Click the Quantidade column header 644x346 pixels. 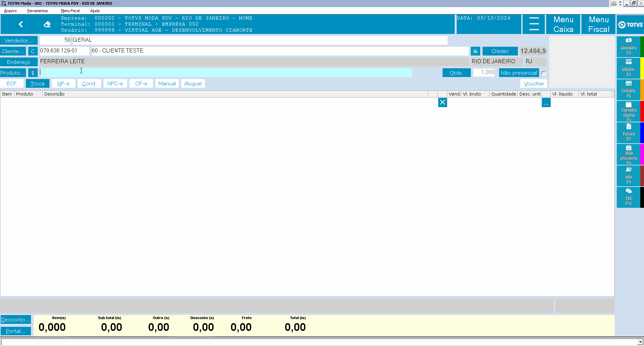(x=504, y=94)
